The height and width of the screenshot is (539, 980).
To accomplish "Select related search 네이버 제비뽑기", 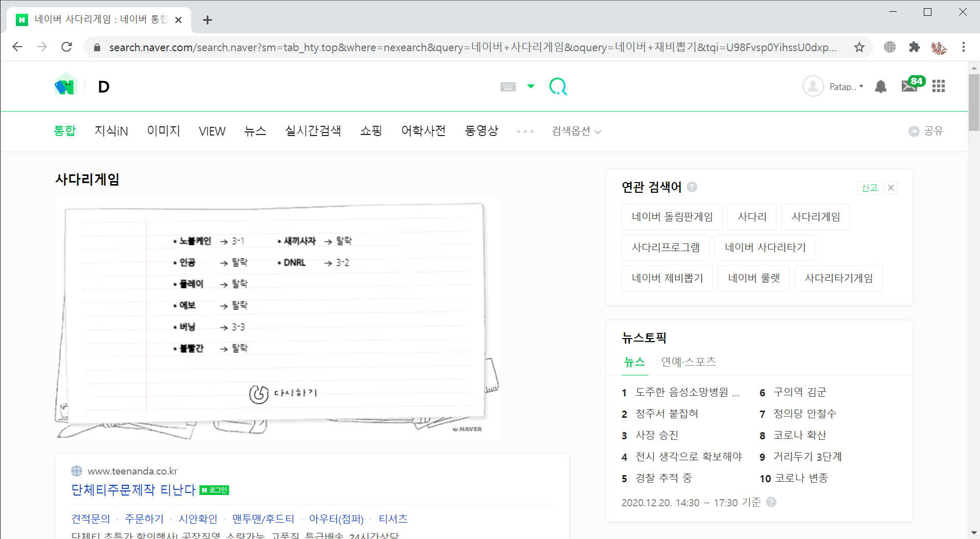I will click(x=667, y=278).
